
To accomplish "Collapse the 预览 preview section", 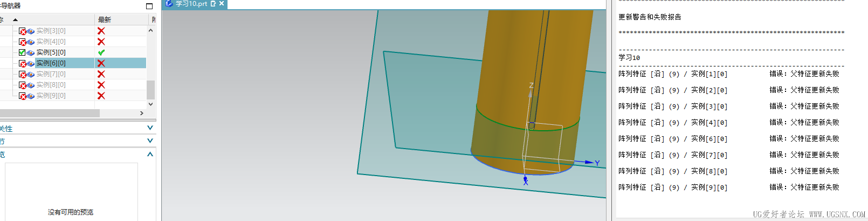I will (x=150, y=154).
